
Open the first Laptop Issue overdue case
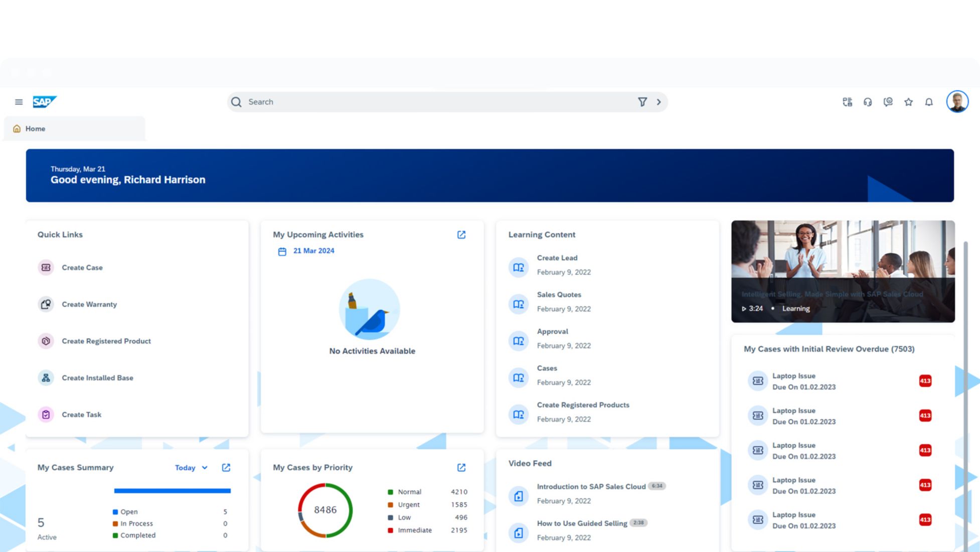[793, 376]
